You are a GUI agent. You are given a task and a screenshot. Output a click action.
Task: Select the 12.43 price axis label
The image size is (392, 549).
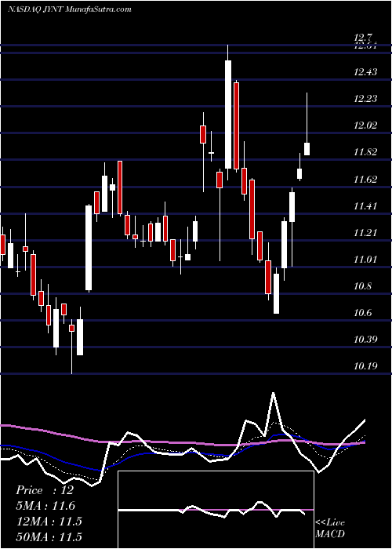(365, 72)
